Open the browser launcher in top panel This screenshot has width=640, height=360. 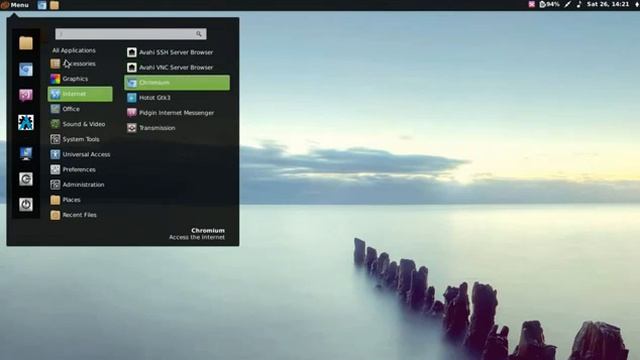pyautogui.click(x=42, y=5)
